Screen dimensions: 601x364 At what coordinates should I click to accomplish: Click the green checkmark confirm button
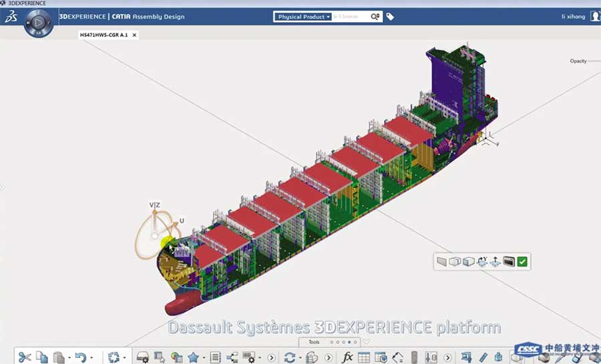(x=522, y=262)
